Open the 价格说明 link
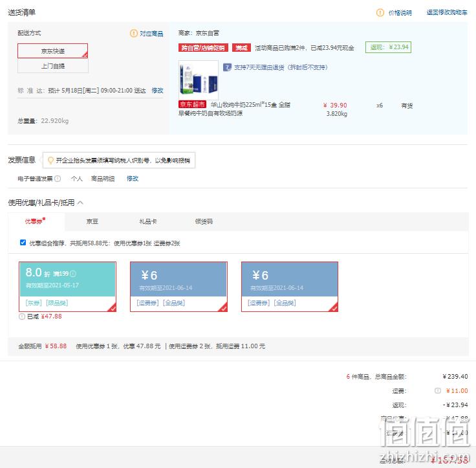Image resolution: width=476 pixels, height=468 pixels. (x=400, y=13)
